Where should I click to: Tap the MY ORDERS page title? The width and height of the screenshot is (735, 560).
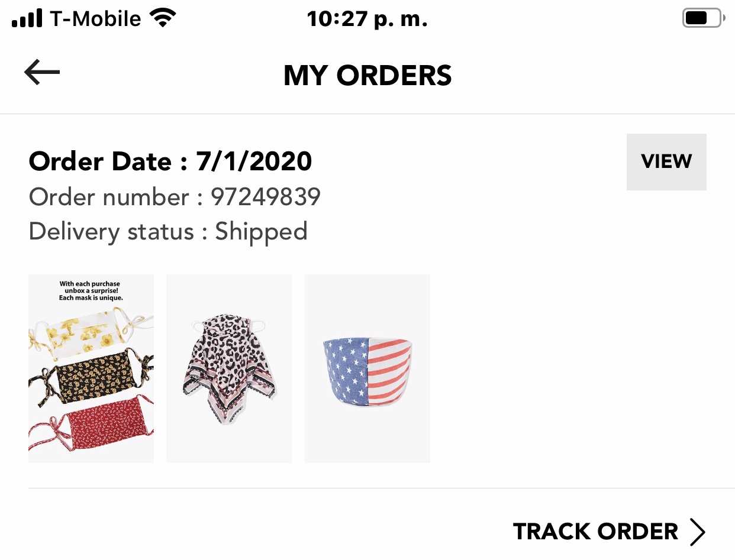coord(367,76)
